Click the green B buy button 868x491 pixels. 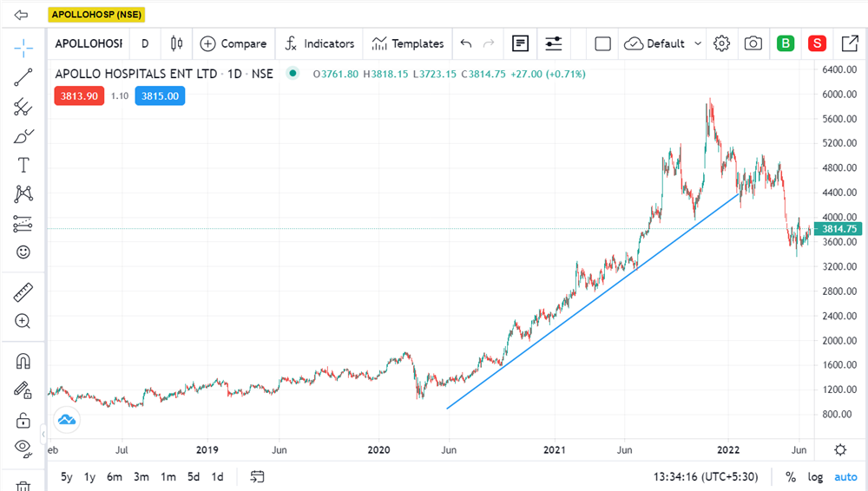(x=786, y=43)
